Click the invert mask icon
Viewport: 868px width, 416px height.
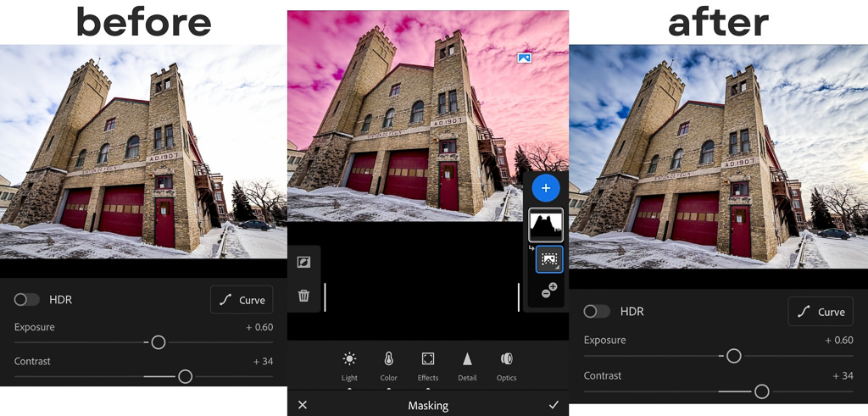(303, 263)
